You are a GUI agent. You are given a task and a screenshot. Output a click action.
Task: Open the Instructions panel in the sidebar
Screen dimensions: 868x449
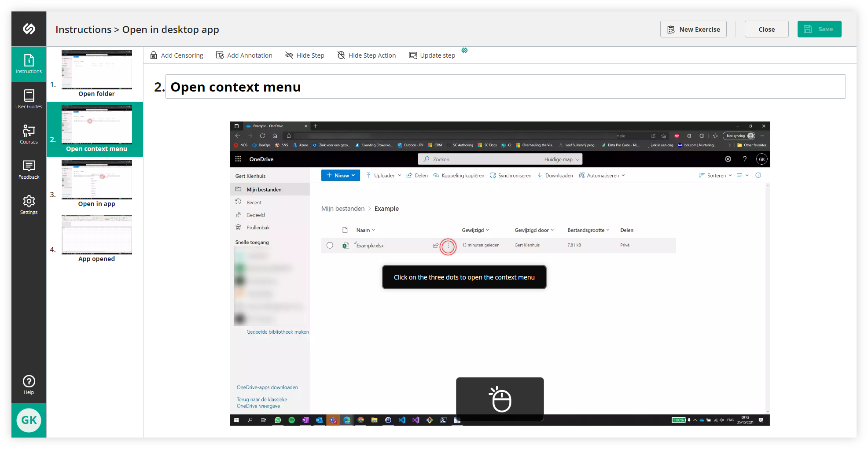point(29,64)
